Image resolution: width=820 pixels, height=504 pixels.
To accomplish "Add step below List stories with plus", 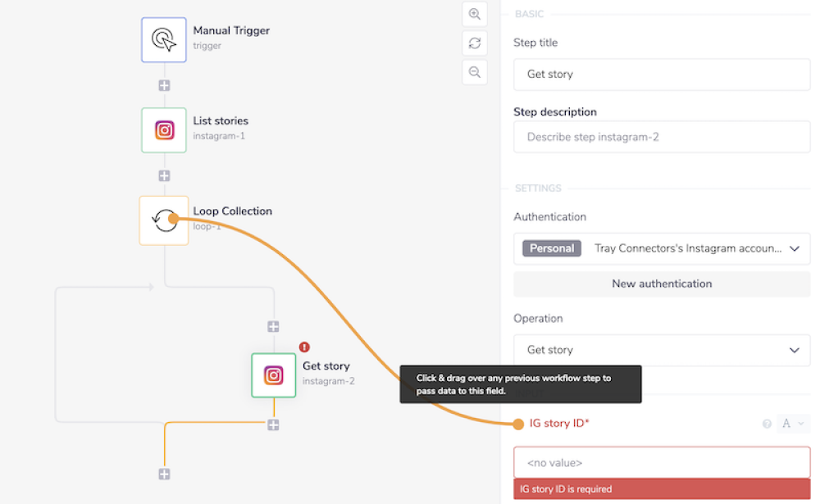I will coord(164,175).
